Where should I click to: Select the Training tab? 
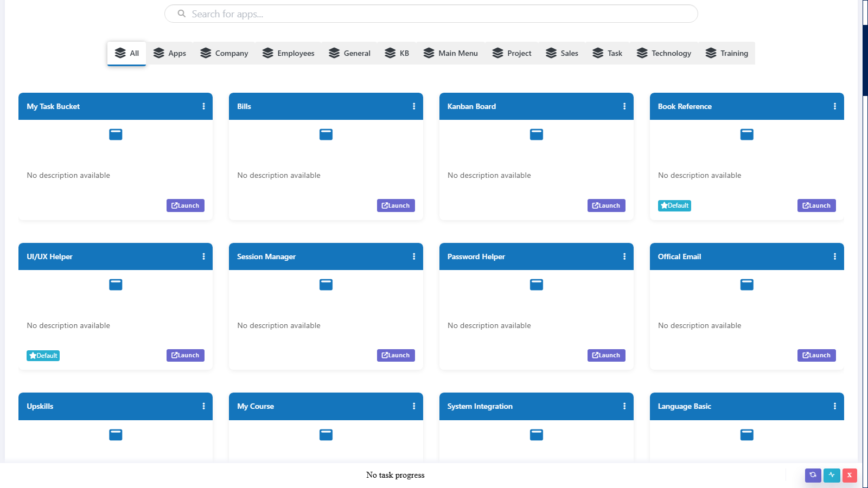(x=727, y=53)
